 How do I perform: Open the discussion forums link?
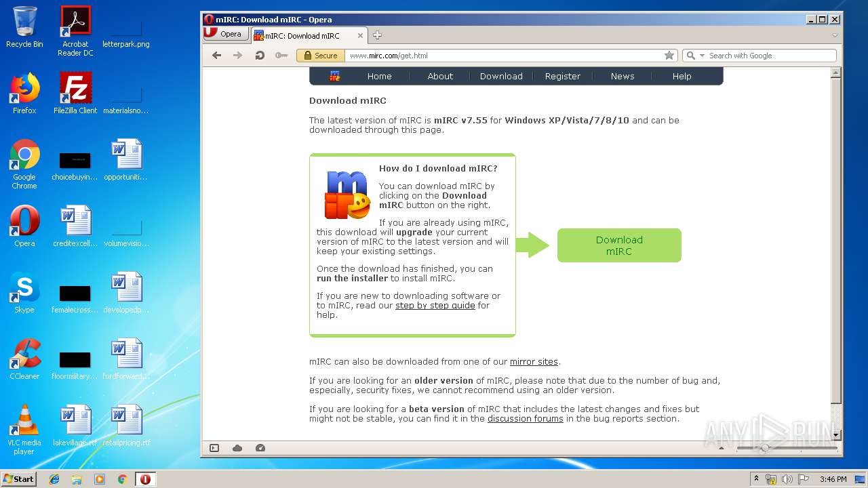click(526, 419)
